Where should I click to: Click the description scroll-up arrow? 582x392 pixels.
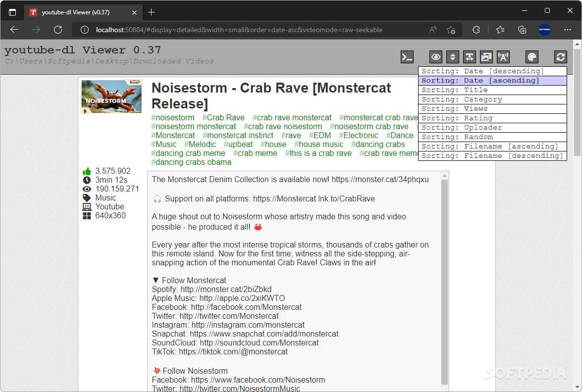[x=444, y=176]
